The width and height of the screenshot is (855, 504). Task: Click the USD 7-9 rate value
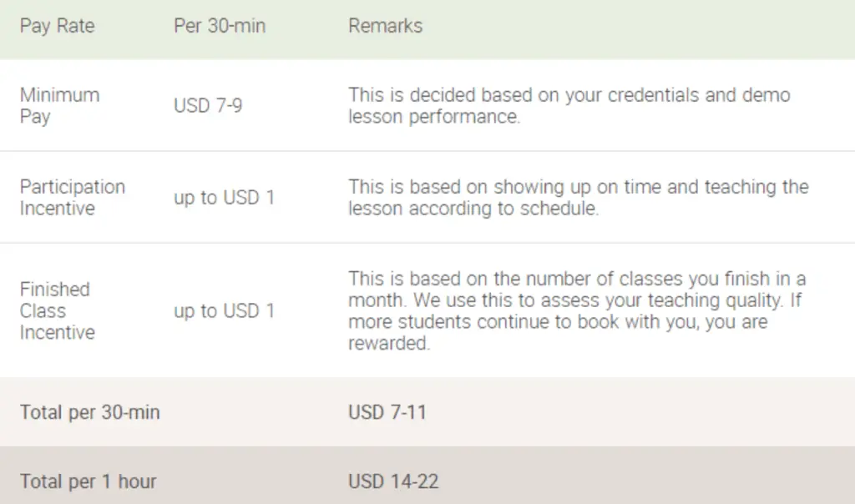pos(208,105)
